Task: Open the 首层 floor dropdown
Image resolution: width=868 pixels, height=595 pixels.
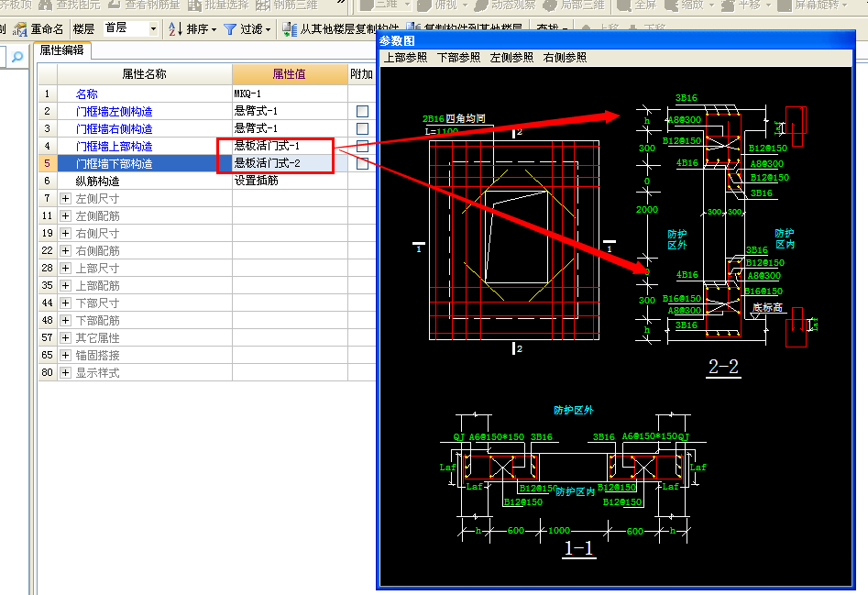Action: coord(153,28)
